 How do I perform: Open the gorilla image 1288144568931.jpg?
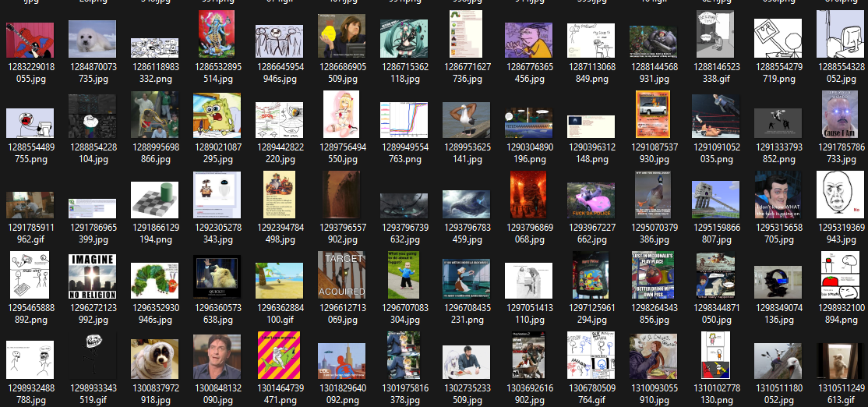[653, 41]
